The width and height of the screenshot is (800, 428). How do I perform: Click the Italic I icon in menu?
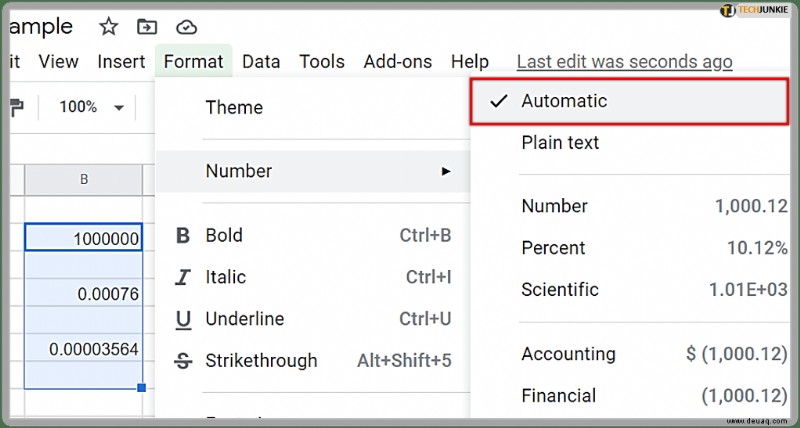tap(183, 278)
